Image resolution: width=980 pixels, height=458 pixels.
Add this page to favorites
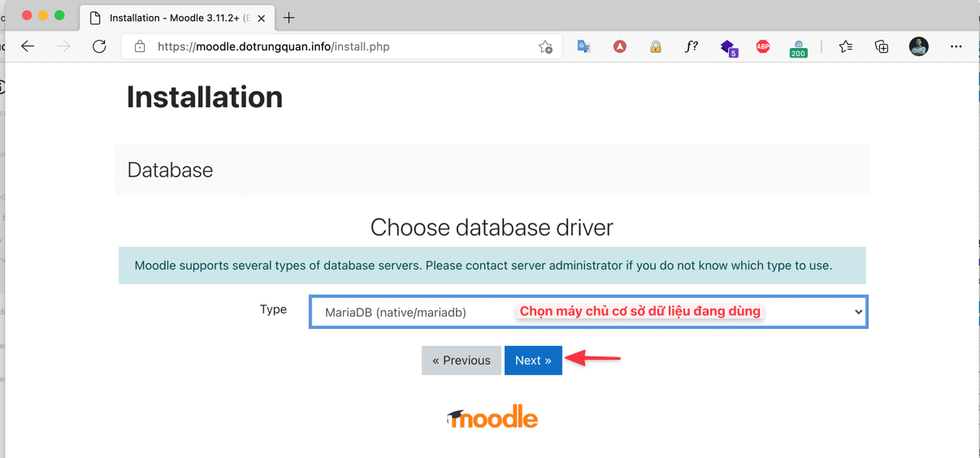[x=545, y=47]
